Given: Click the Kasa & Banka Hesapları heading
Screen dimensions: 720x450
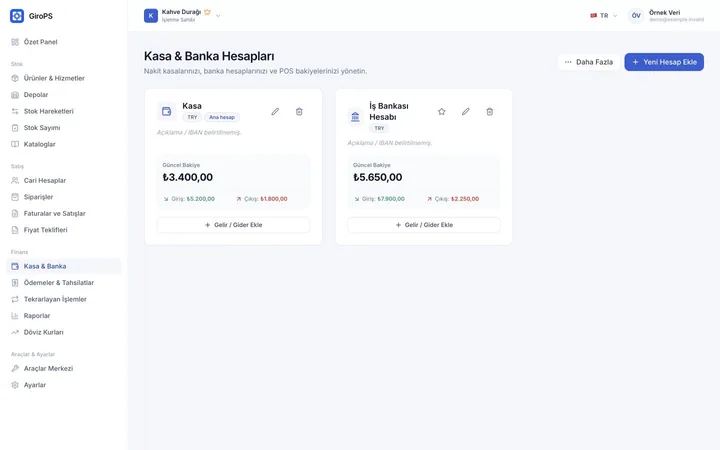Looking at the screenshot, I should coord(209,56).
